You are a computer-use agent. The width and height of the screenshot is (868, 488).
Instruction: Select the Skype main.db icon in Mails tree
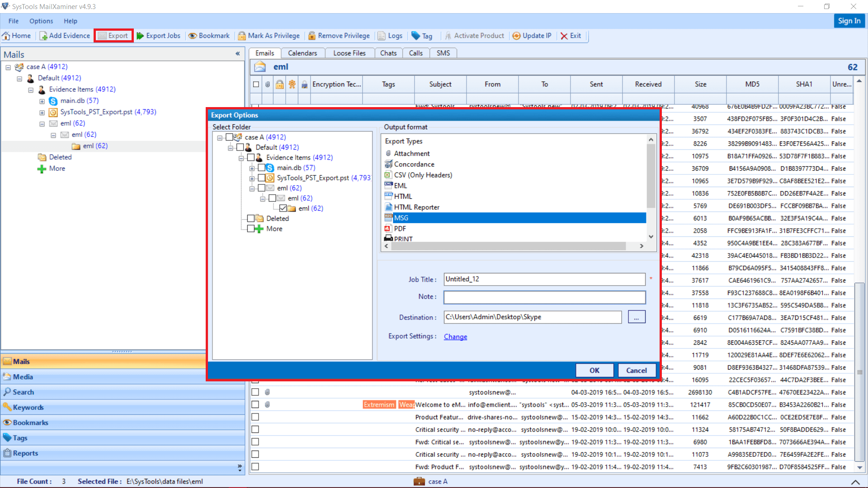[53, 101]
